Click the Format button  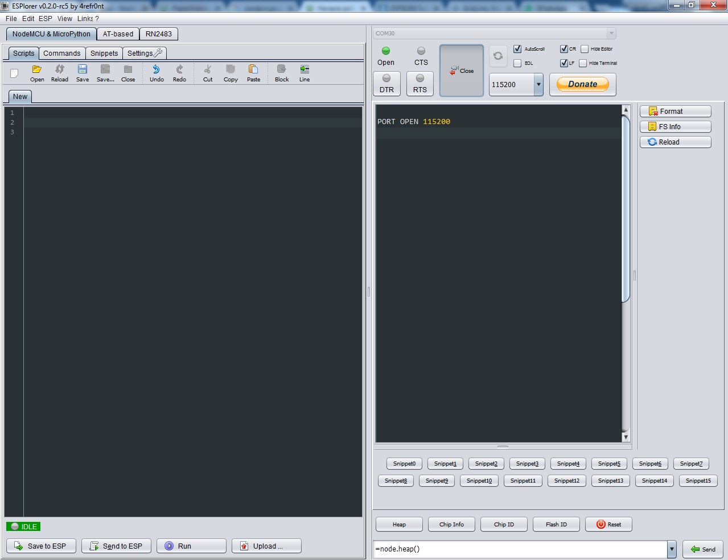pos(675,111)
